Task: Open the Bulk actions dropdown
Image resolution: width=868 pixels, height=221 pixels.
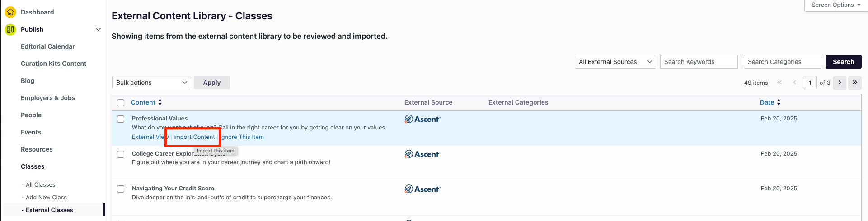Action: click(x=151, y=83)
